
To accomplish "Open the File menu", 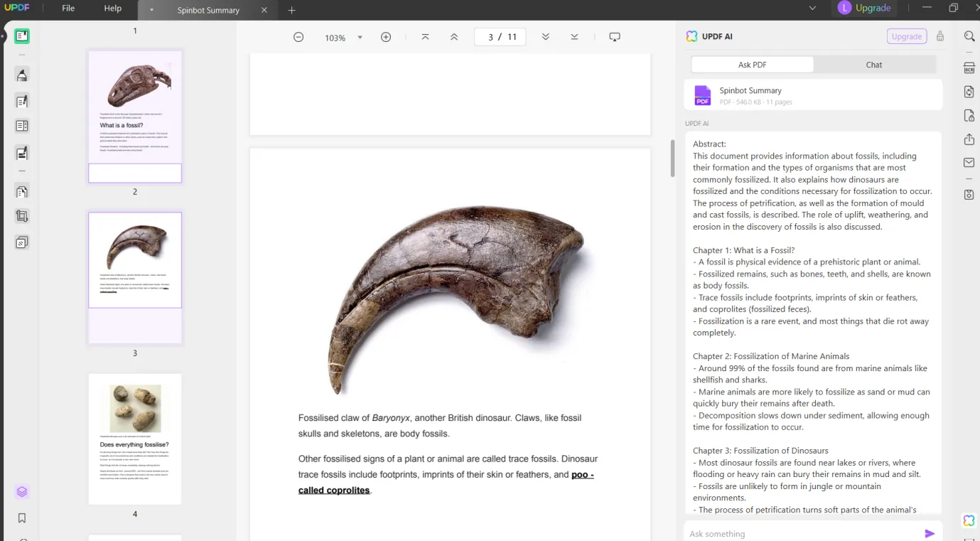I will tap(68, 9).
